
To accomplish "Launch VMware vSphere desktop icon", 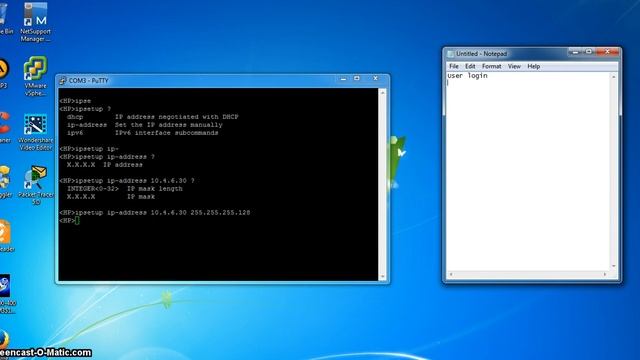I will coord(36,76).
